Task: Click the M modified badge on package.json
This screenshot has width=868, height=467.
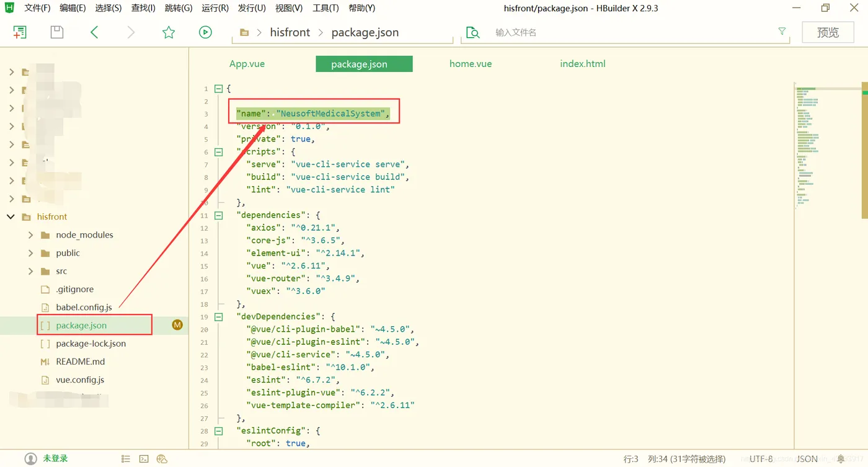Action: tap(177, 325)
